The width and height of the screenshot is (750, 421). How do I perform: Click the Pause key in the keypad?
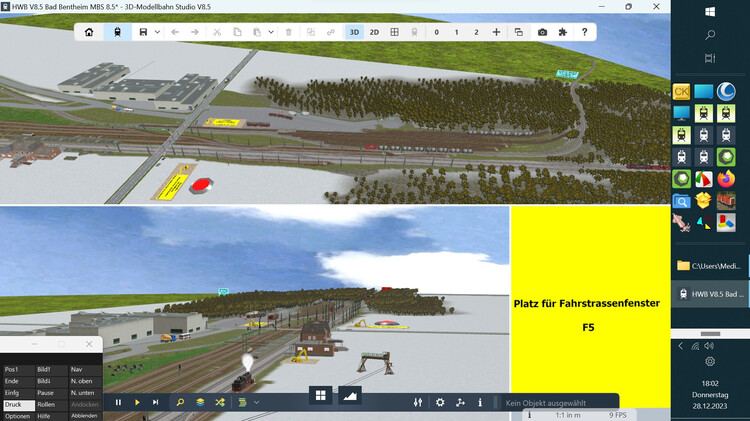(x=51, y=393)
